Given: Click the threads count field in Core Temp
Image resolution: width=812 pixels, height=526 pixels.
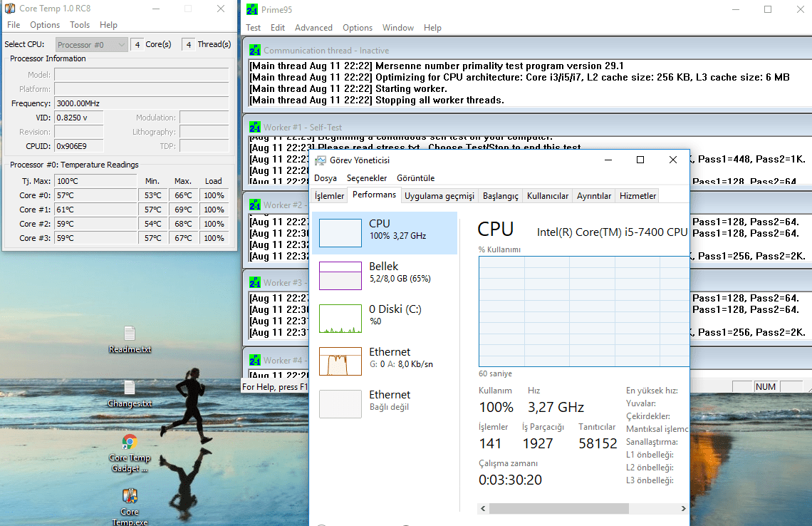Looking at the screenshot, I should (189, 45).
